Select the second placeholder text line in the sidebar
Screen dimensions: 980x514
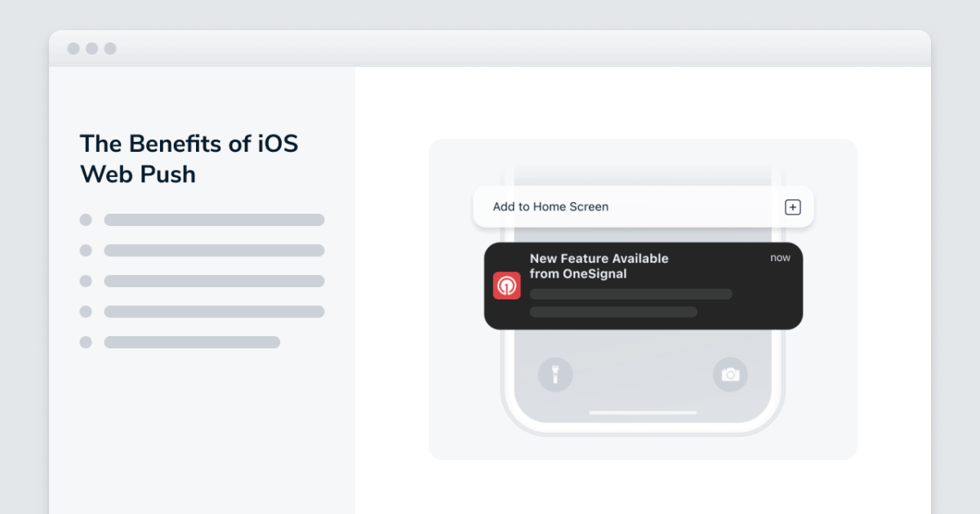coord(213,250)
